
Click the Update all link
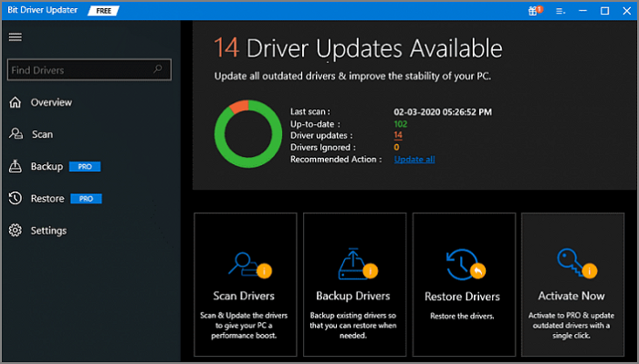coord(414,160)
